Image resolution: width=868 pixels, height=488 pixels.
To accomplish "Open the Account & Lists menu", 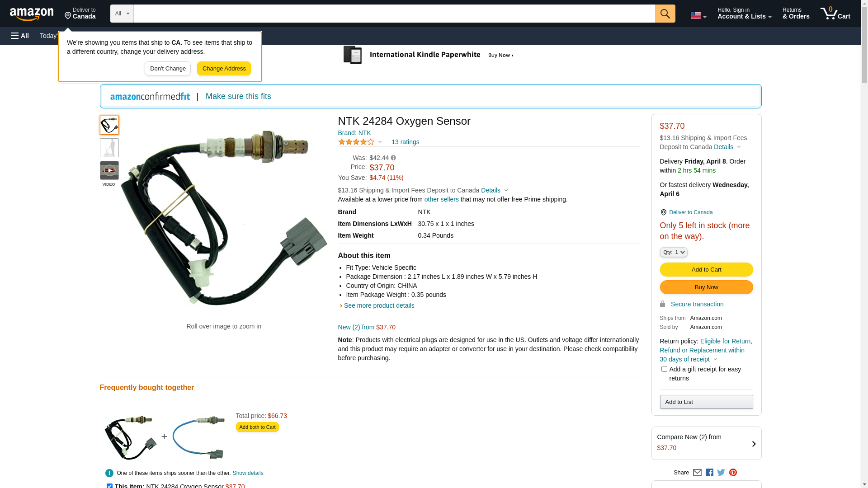I will coord(744,14).
